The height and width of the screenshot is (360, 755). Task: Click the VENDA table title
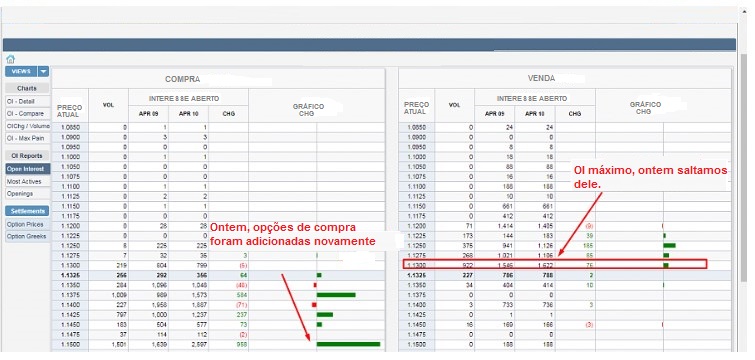click(x=541, y=78)
